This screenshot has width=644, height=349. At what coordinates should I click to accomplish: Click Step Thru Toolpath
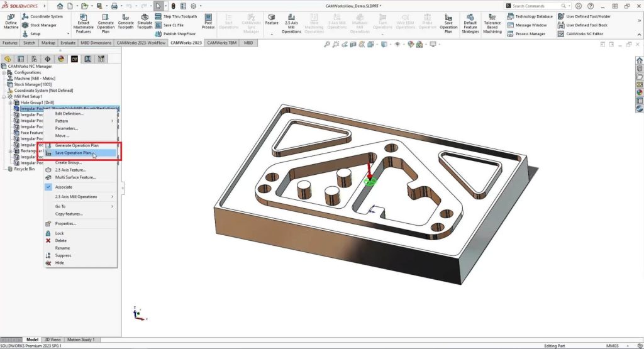coord(176,16)
